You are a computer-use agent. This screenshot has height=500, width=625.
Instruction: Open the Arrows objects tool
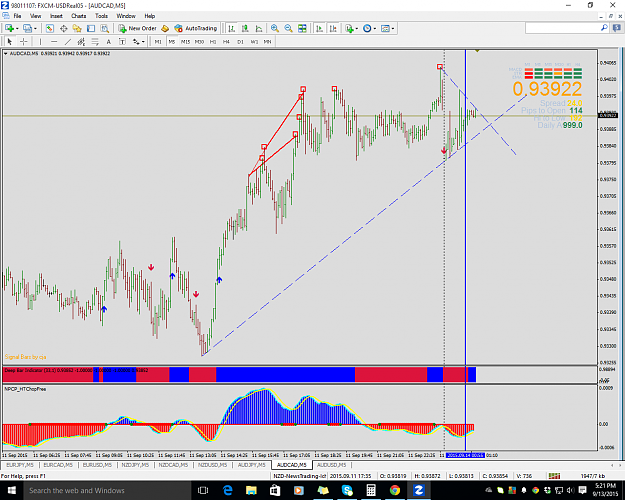pyautogui.click(x=136, y=41)
